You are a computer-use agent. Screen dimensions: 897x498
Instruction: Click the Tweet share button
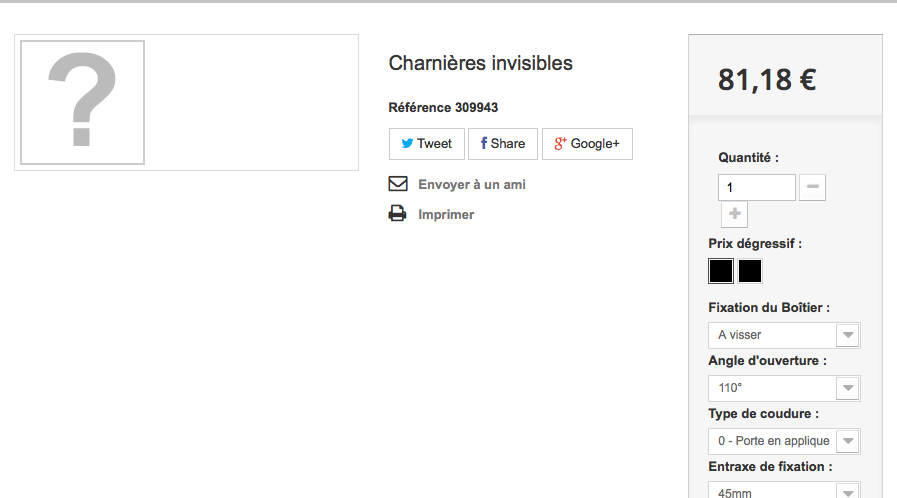pos(427,144)
